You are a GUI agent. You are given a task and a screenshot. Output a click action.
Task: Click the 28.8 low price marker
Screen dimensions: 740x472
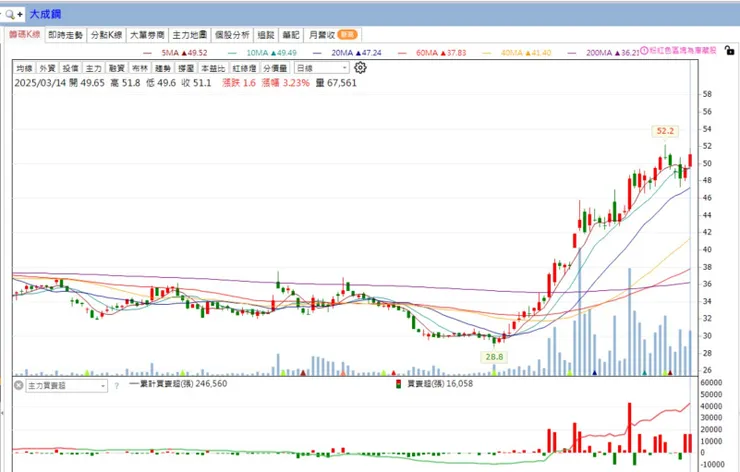tap(494, 357)
